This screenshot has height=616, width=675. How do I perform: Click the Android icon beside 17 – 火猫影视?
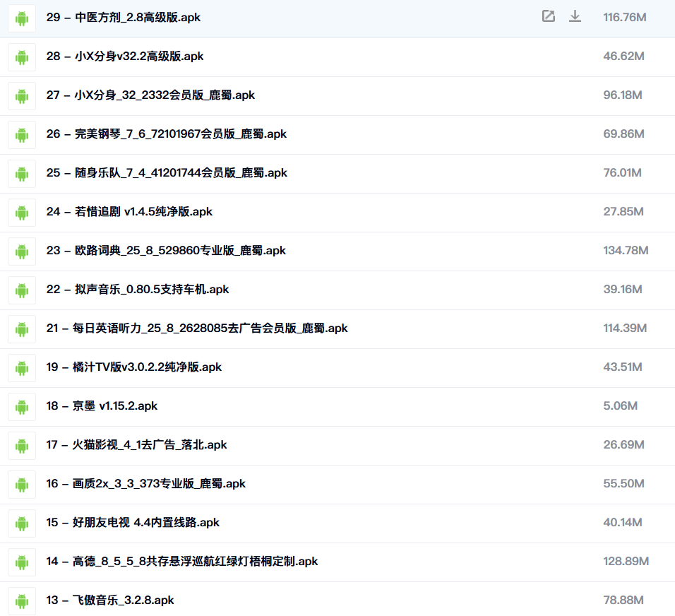click(x=21, y=446)
